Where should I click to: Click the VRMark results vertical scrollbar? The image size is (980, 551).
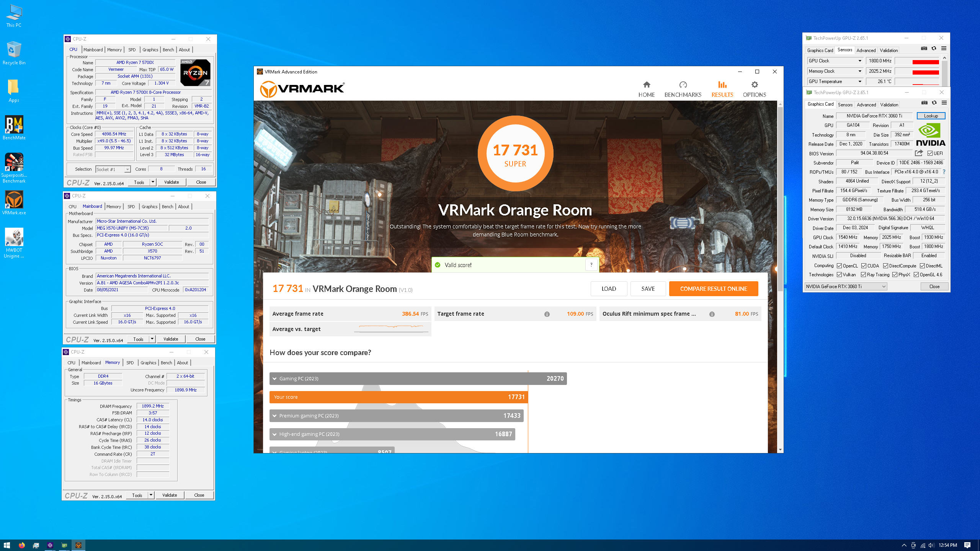[780, 199]
